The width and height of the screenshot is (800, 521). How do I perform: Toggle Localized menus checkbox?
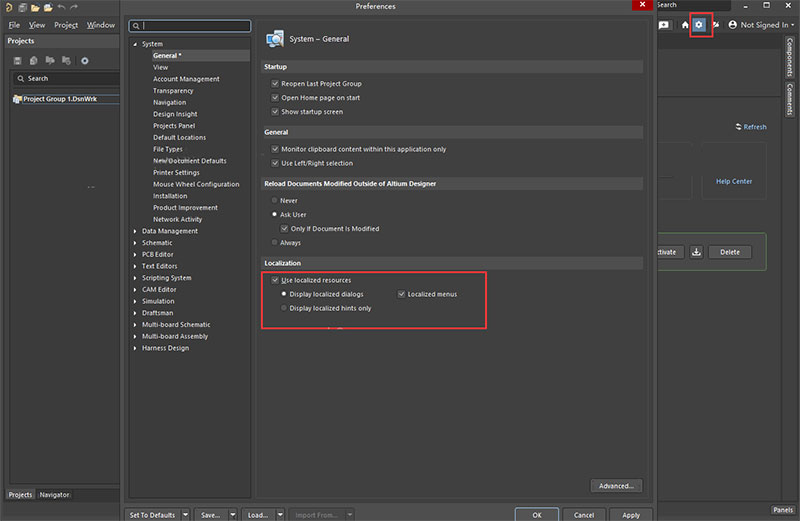(x=402, y=294)
